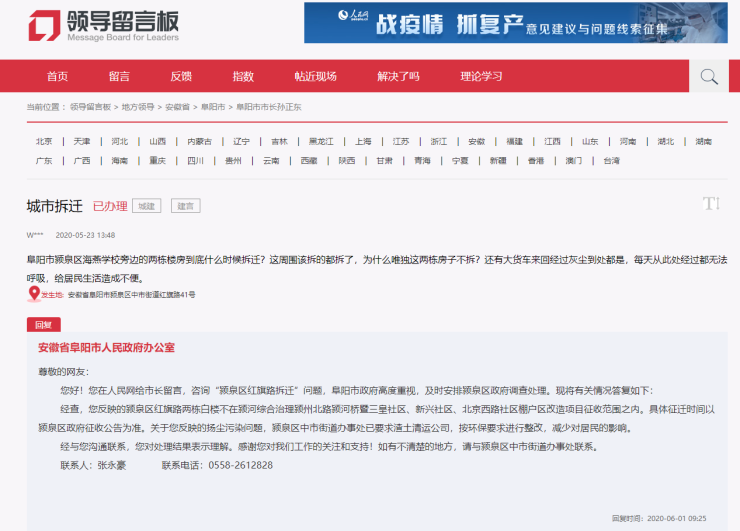
Task: Select the 黑龙江 province link
Action: [321, 141]
